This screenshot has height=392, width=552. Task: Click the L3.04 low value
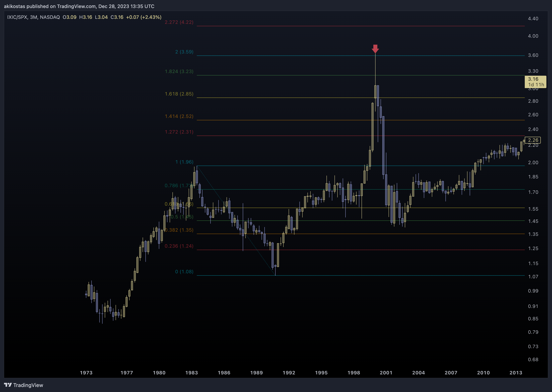click(101, 17)
